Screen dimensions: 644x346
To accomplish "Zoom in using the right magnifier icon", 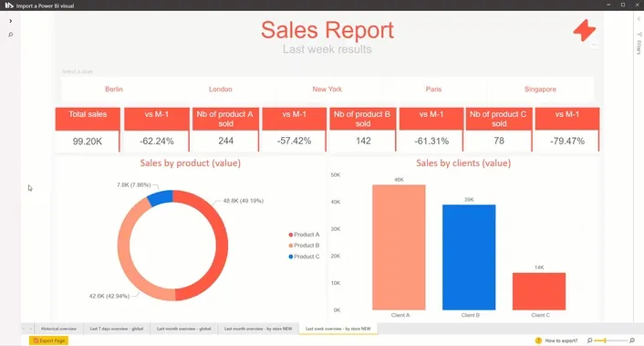I will pos(632,341).
